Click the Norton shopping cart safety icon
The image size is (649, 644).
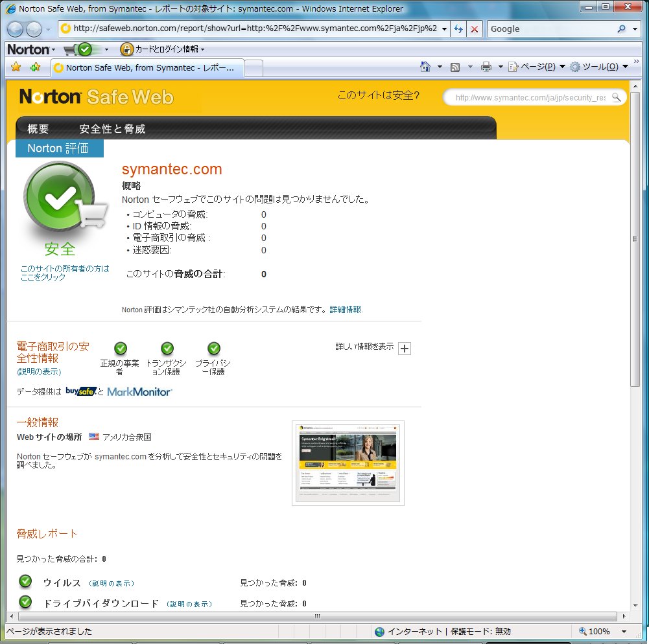point(78,50)
